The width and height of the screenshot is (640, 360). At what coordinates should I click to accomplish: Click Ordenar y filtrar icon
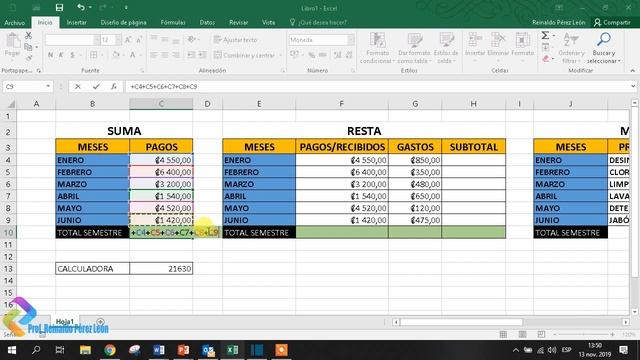click(x=571, y=40)
